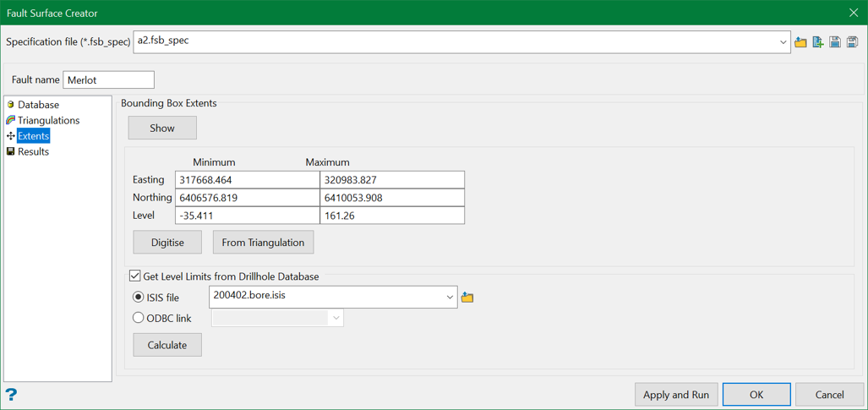Browse for ISIS file with folder icon
Viewport: 868px width, 410px height.
tap(467, 298)
